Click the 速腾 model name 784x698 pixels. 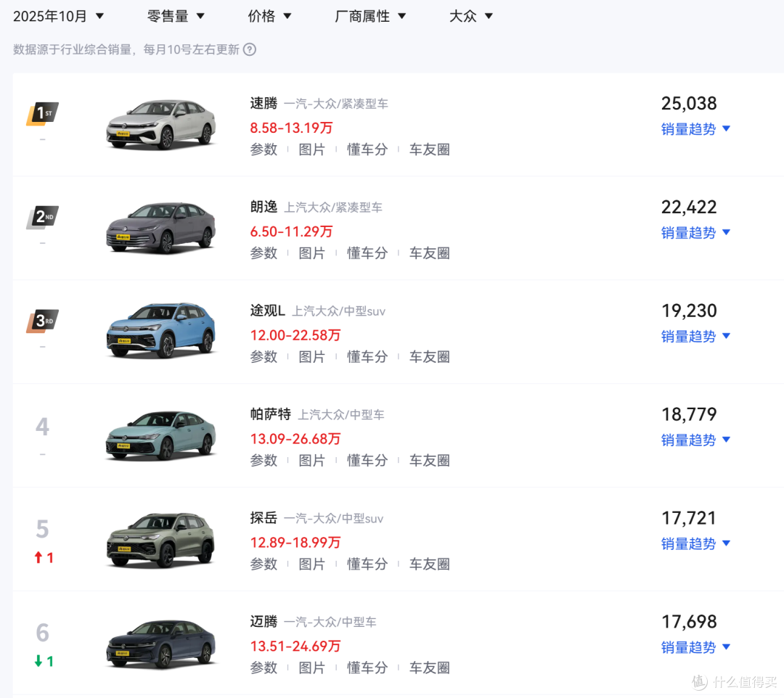tap(264, 104)
